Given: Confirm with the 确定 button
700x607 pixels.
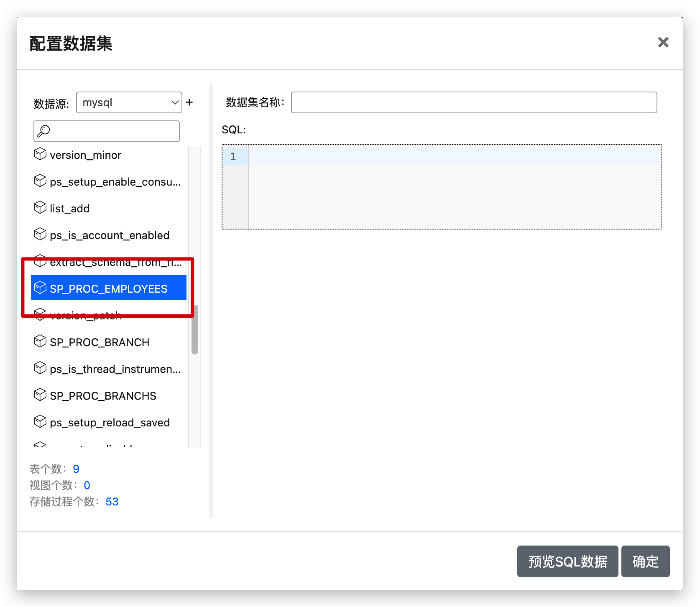Looking at the screenshot, I should [645, 561].
